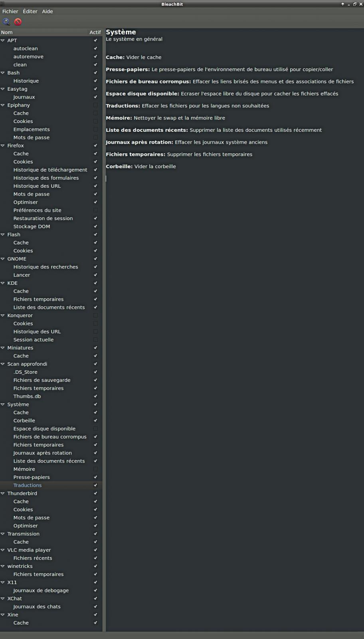
Task: Select the Easytag group row
Action: [x=51, y=89]
